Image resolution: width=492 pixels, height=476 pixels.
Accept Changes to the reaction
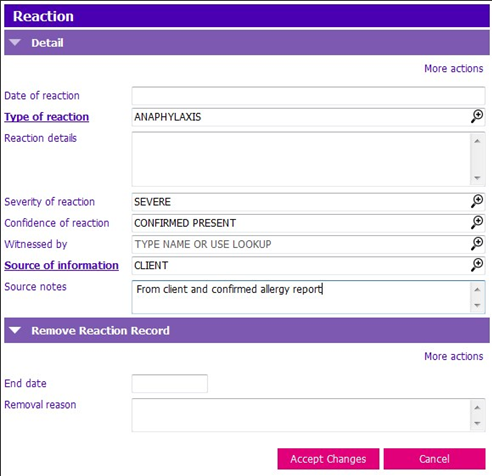pos(328,459)
